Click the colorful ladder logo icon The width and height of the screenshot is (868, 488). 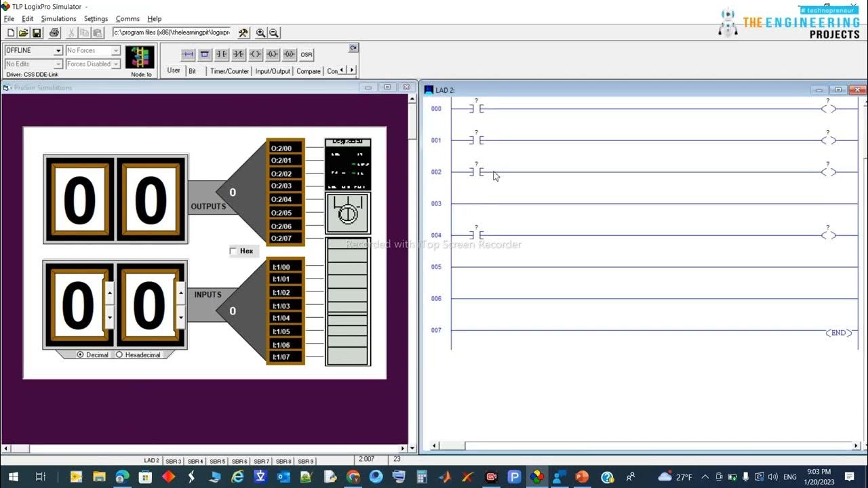140,58
